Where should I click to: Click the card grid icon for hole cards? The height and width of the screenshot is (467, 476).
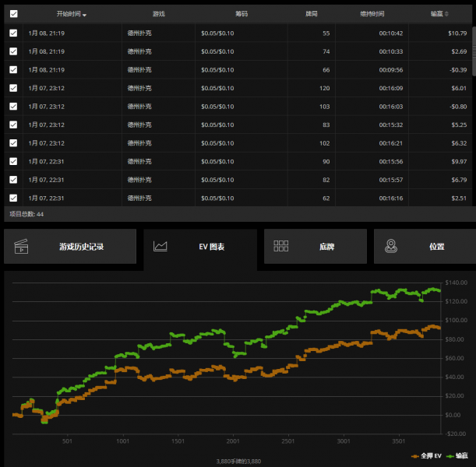click(281, 247)
